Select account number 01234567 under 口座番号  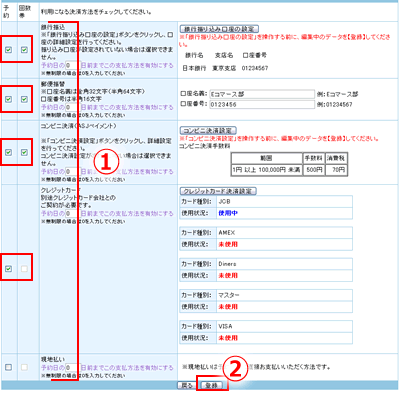[255, 68]
